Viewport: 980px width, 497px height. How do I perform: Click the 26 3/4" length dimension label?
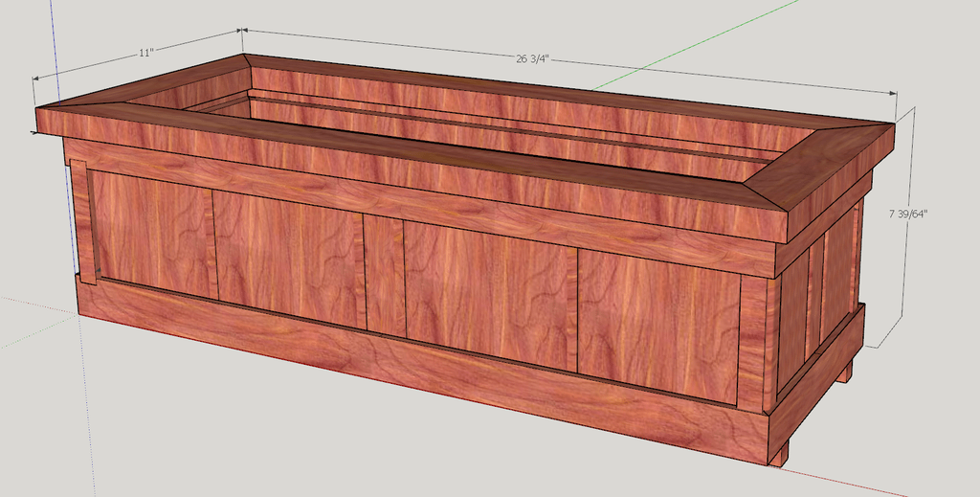[532, 59]
